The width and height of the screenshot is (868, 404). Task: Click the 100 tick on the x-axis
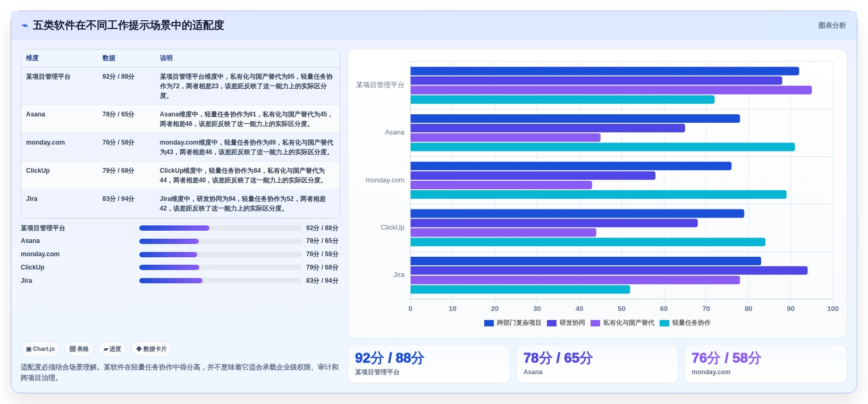(833, 309)
